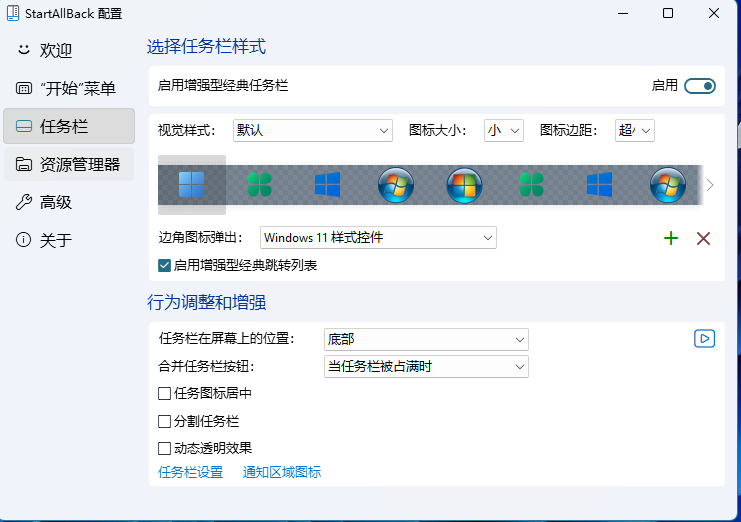Select the first Windows 7 orb icon
Image resolution: width=741 pixels, height=522 pixels.
(x=396, y=185)
